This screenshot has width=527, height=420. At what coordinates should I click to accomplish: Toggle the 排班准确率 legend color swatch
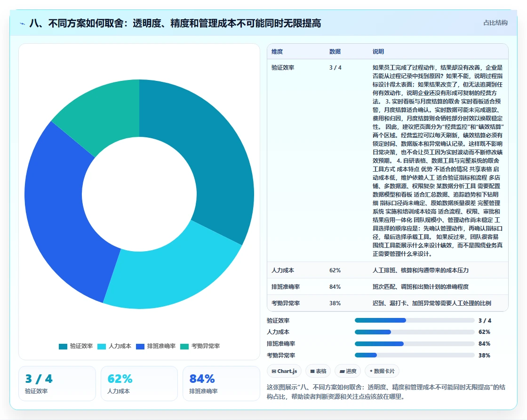pos(140,347)
